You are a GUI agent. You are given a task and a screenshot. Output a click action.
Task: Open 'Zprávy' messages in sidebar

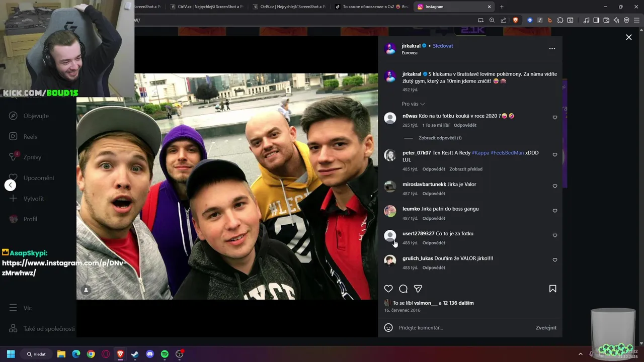25,157
